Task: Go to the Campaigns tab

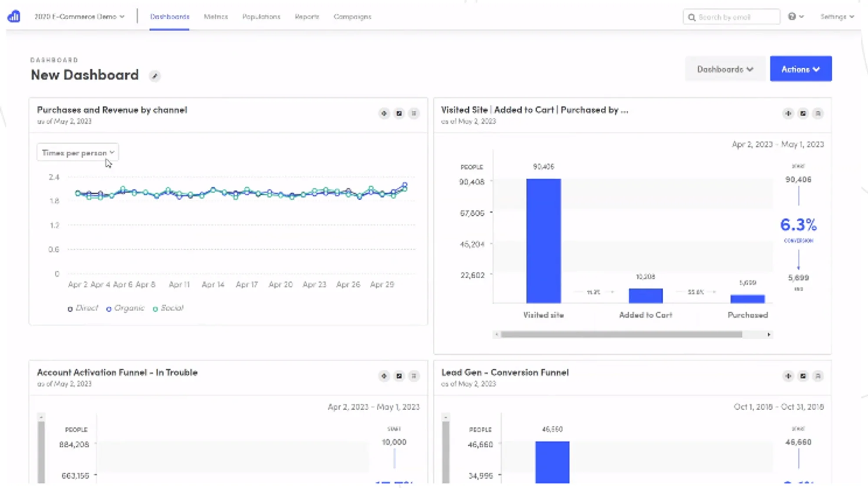Action: (352, 16)
